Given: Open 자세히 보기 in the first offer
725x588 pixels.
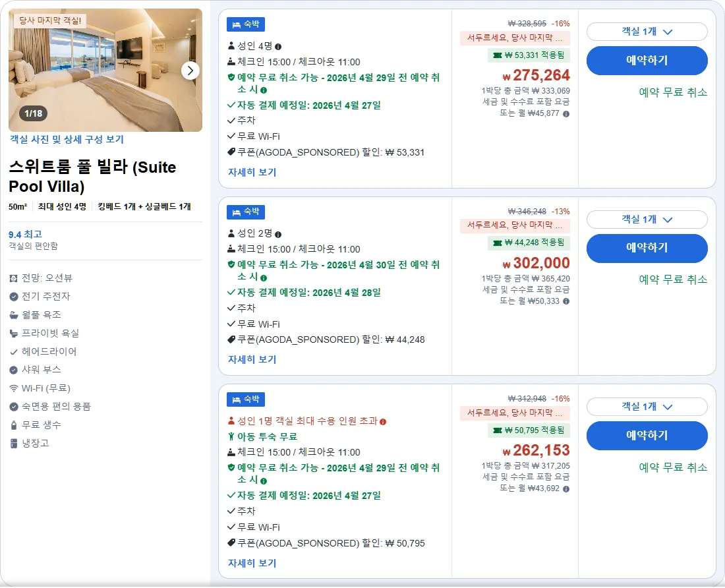Looking at the screenshot, I should tap(252, 172).
